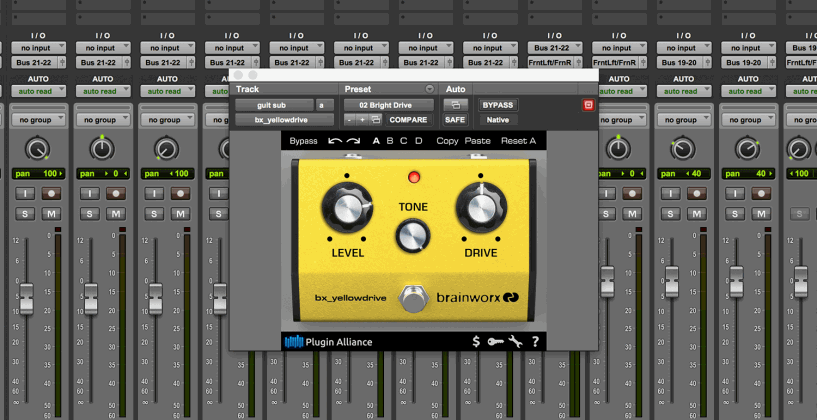Open the bx_yellowdrive plugin selector
The height and width of the screenshot is (420, 817).
[x=284, y=120]
